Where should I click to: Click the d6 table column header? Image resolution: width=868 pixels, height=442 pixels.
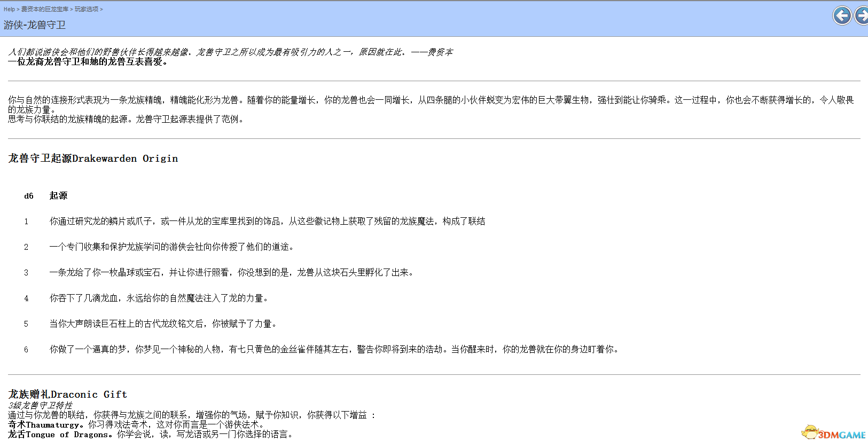point(29,196)
